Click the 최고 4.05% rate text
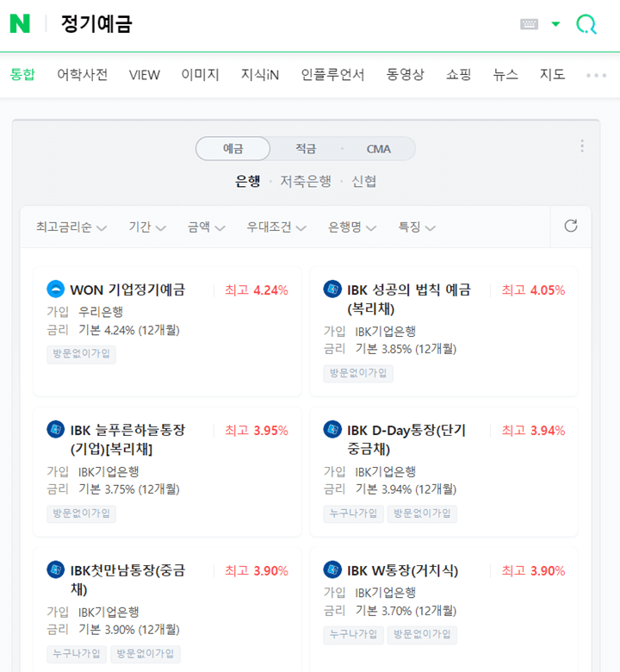620x672 pixels. [533, 290]
